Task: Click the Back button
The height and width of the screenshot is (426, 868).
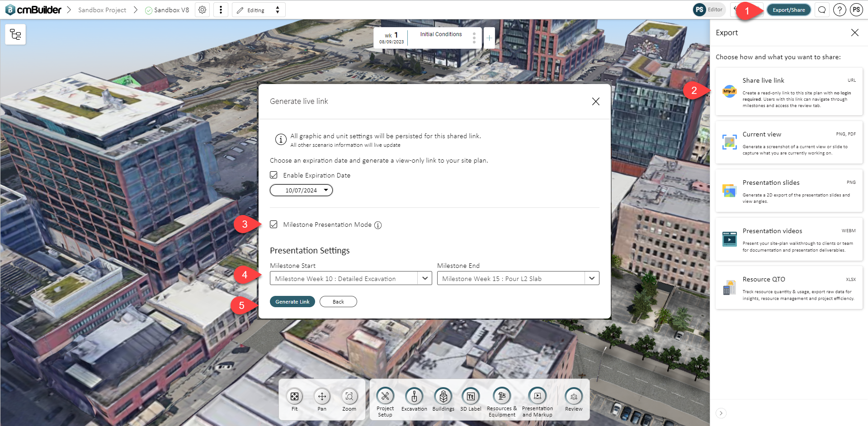Action: coord(338,302)
